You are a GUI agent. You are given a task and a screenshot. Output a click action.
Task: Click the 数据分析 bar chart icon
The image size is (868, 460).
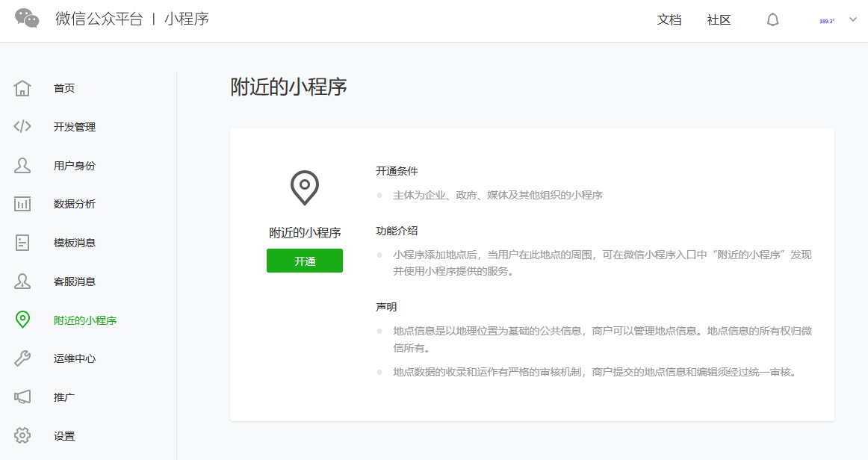22,204
